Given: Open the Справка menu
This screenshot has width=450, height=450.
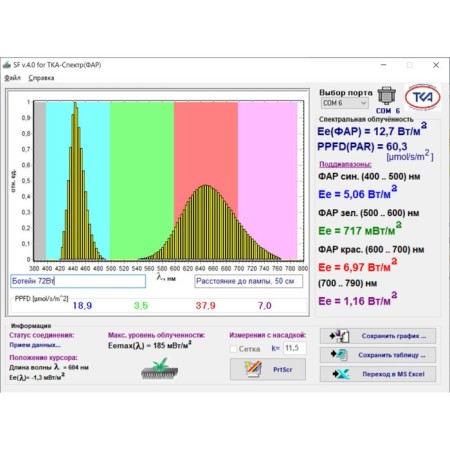Looking at the screenshot, I should 41,78.
